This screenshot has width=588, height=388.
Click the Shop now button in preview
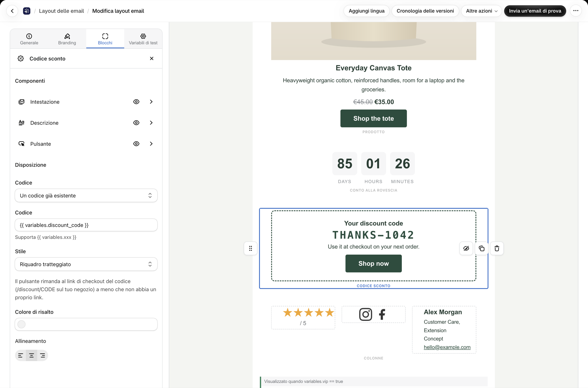[374, 264]
